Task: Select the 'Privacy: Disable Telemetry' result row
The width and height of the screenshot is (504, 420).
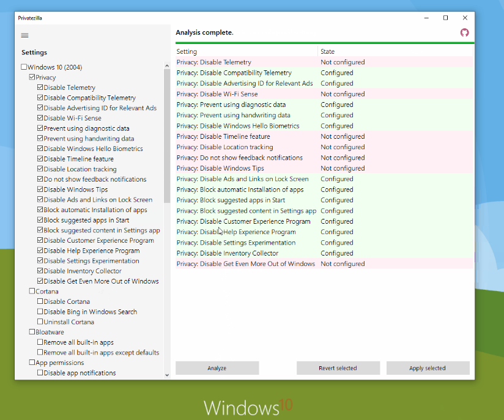Action: click(324, 62)
